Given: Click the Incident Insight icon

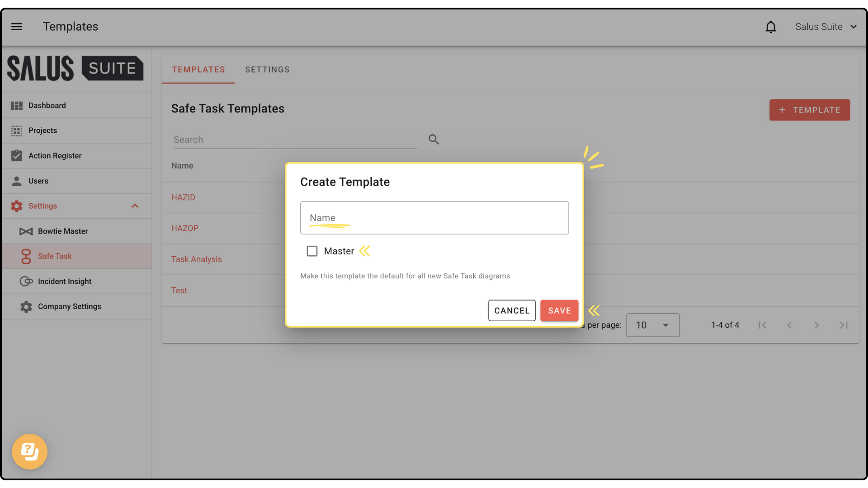Looking at the screenshot, I should [26, 282].
